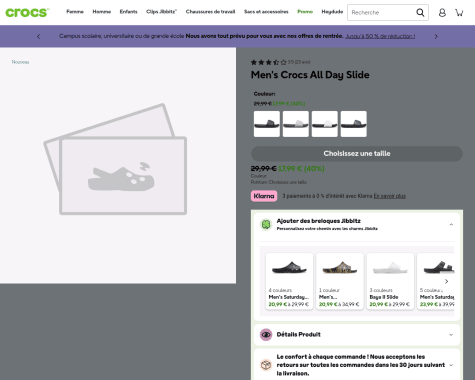Select the first black slide color
Screen dimensions: 475x380
point(267,124)
